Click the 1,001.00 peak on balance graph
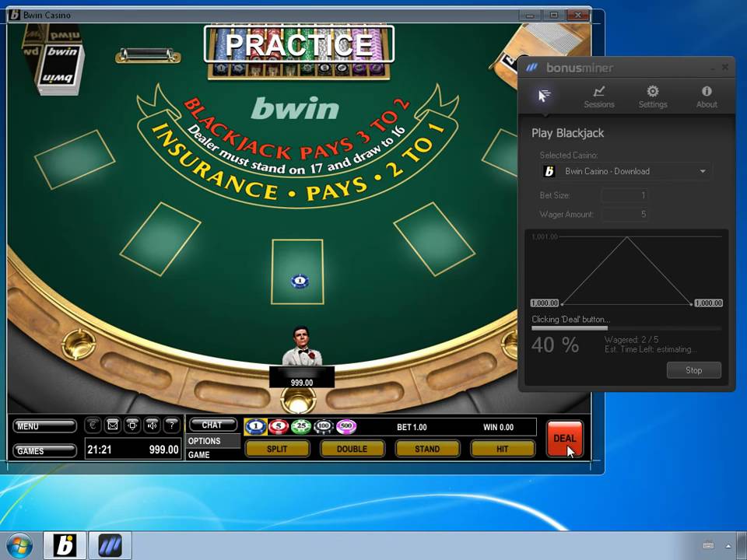This screenshot has width=747, height=560. tap(627, 238)
